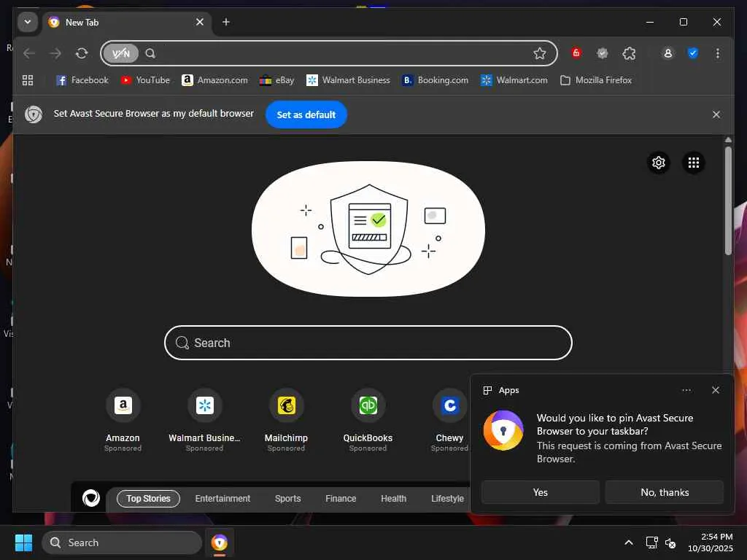The width and height of the screenshot is (747, 560).
Task: Dismiss the default browser banner
Action: (716, 114)
